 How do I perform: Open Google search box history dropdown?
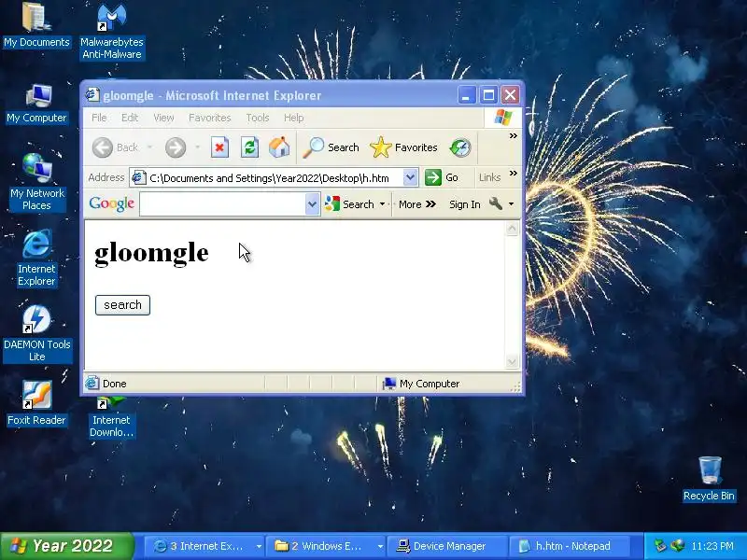click(x=312, y=204)
